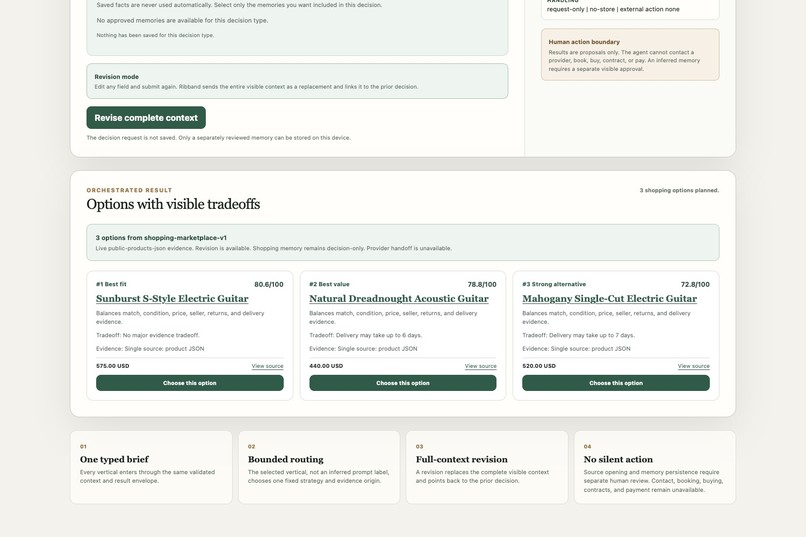
Task: View source for the 575.00 USD option
Action: pyautogui.click(x=267, y=366)
